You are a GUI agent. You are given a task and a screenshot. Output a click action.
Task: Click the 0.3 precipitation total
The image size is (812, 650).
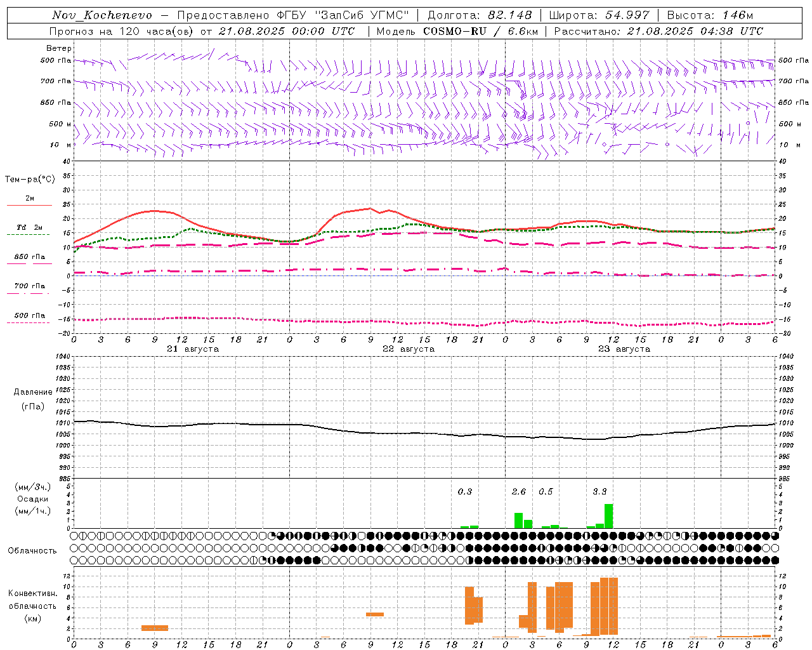(465, 491)
